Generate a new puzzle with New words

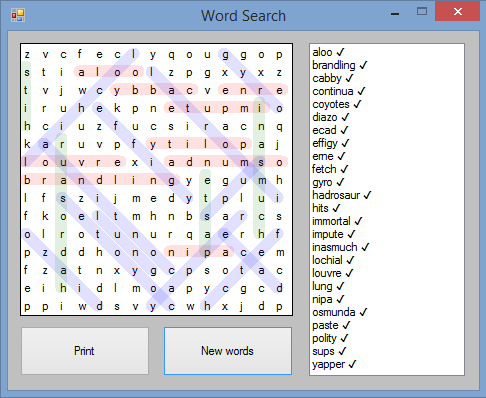pyautogui.click(x=228, y=351)
